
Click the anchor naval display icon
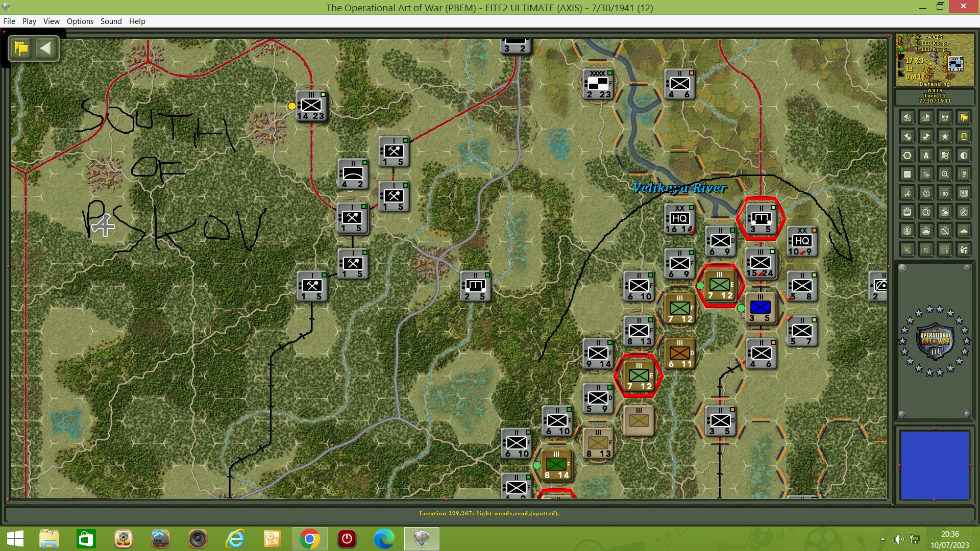click(x=926, y=193)
